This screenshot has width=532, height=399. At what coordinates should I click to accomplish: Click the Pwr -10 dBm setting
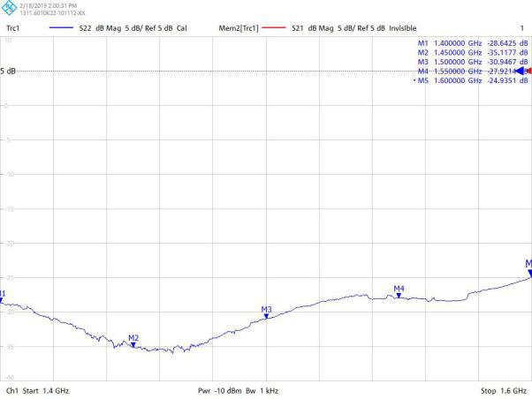219,389
